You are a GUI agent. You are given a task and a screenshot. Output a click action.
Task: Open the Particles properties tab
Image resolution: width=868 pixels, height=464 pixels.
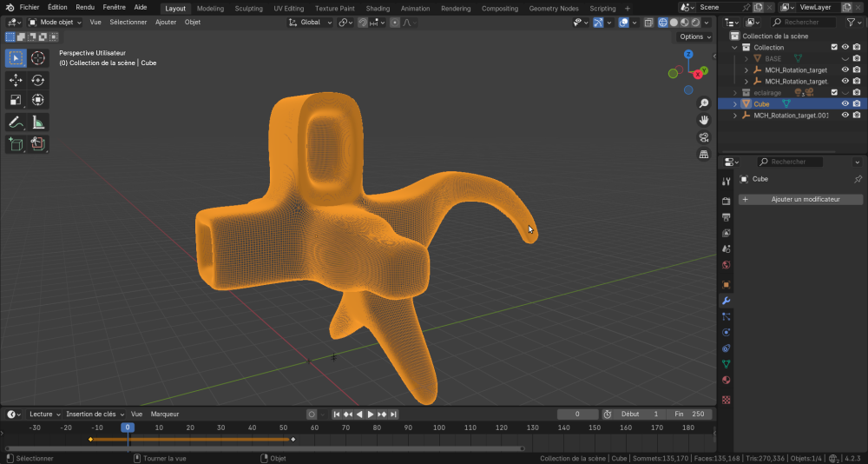[727, 316]
